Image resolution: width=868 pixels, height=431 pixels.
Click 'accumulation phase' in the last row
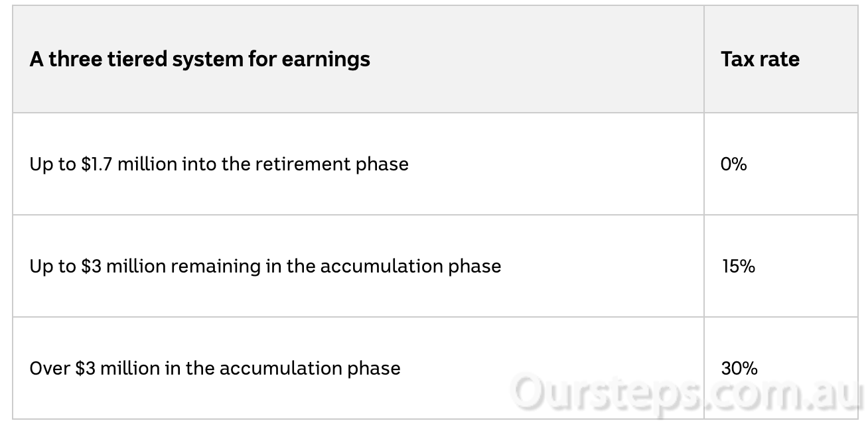coord(310,369)
